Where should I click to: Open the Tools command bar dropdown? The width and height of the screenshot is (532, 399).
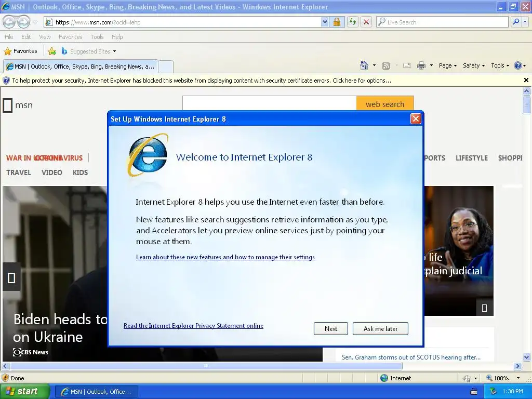[500, 65]
